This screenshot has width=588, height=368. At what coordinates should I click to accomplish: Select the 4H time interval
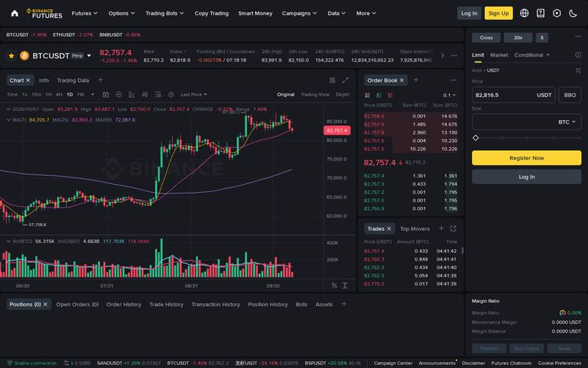point(59,95)
